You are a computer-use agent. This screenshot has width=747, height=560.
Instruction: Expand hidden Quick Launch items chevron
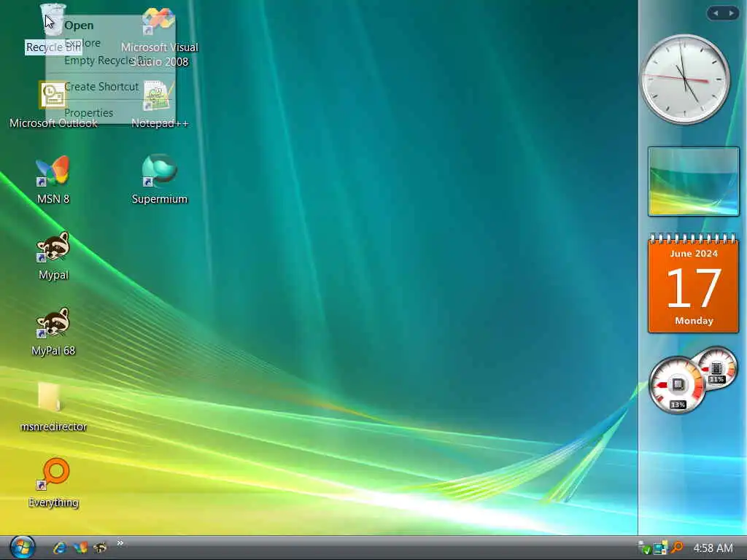tap(120, 542)
